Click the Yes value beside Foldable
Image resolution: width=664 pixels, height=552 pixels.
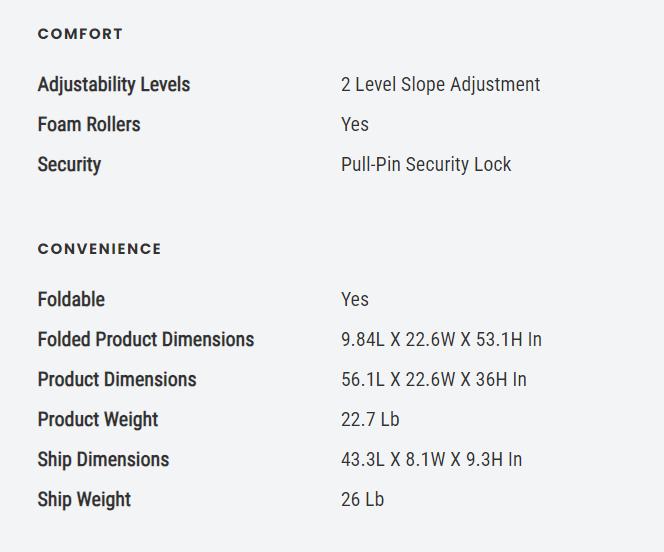point(355,300)
